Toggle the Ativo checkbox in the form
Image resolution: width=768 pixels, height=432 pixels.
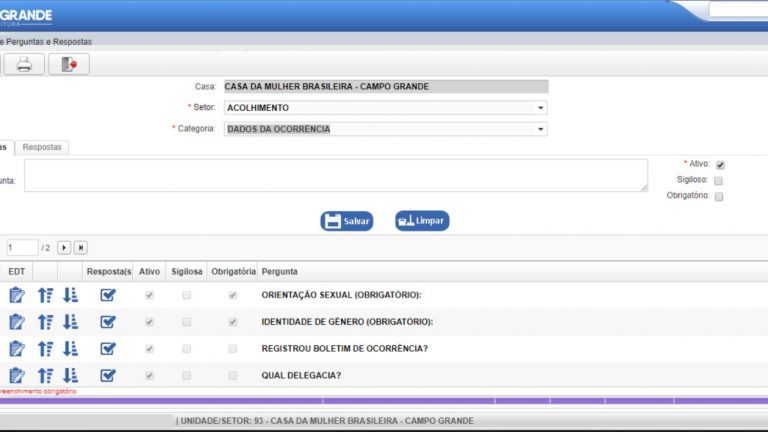coord(720,165)
